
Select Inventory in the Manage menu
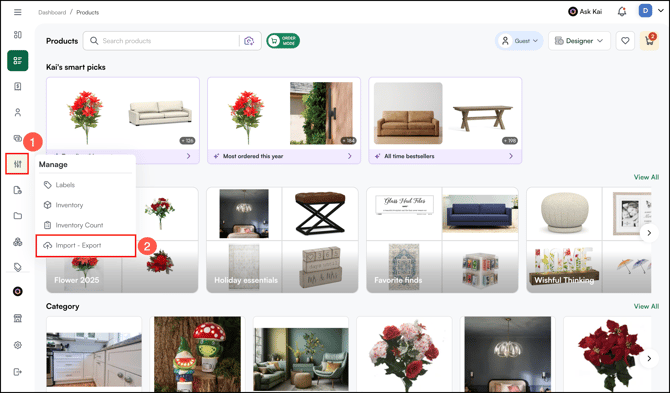point(85,205)
